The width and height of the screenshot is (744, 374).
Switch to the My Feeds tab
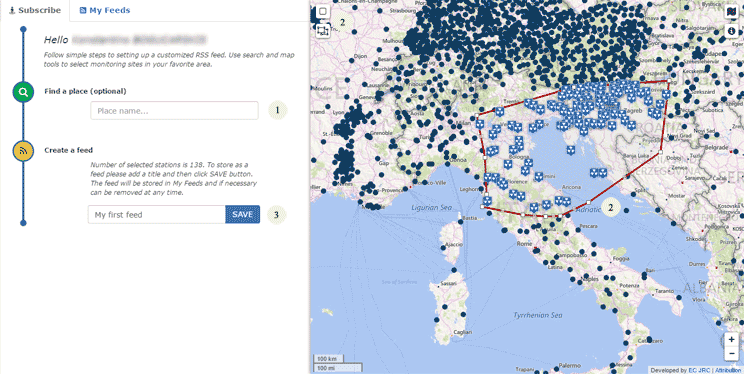[105, 10]
